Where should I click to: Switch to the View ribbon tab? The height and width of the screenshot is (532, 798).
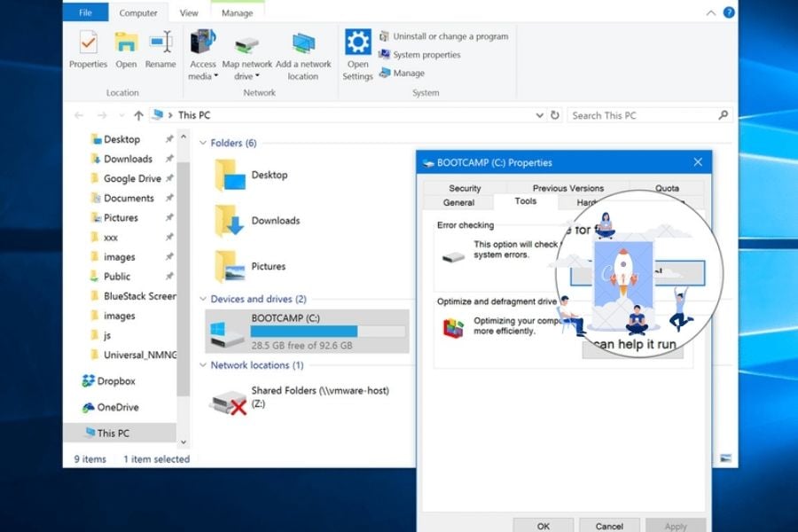(x=188, y=12)
